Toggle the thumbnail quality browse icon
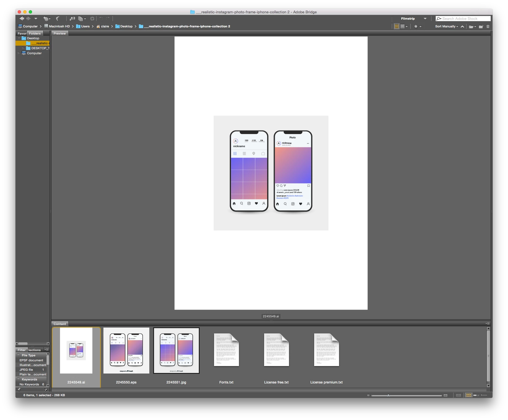Screen dimensions: 508x420 [397, 26]
